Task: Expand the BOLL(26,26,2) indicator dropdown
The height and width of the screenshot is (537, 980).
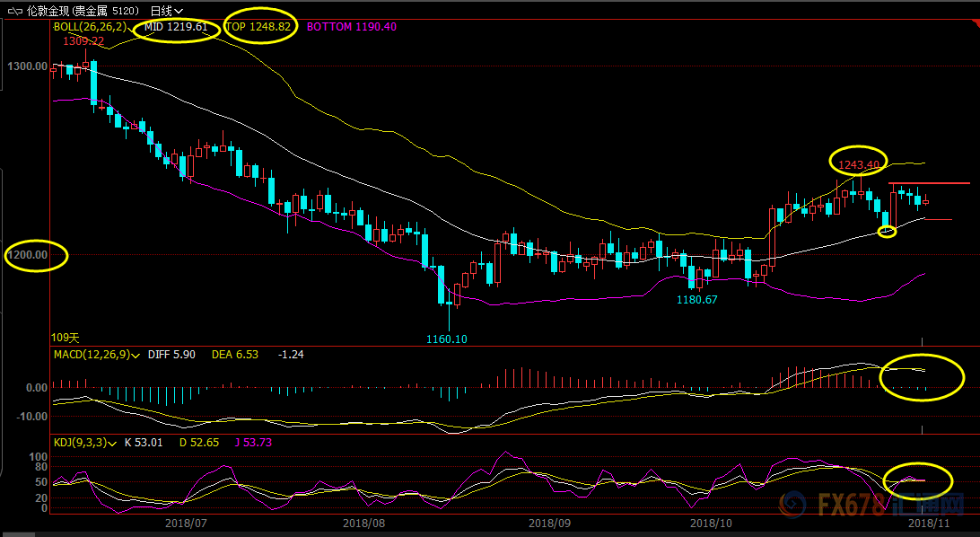Action: [x=135, y=27]
